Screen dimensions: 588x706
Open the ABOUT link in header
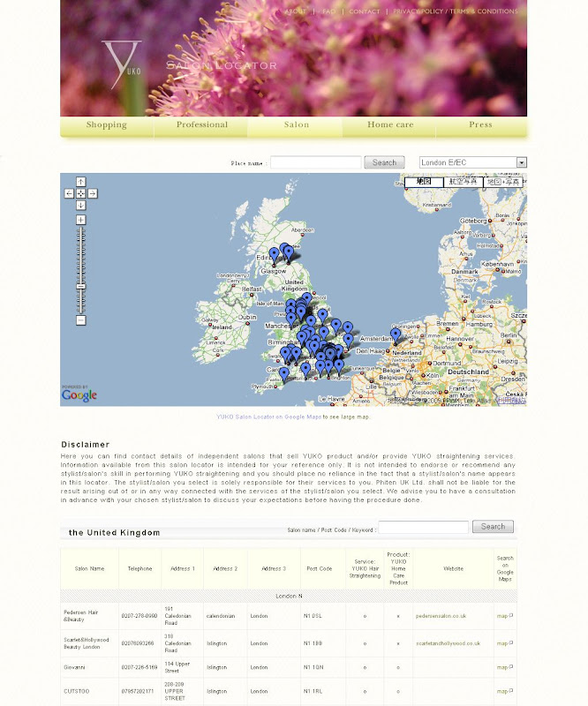coord(296,11)
